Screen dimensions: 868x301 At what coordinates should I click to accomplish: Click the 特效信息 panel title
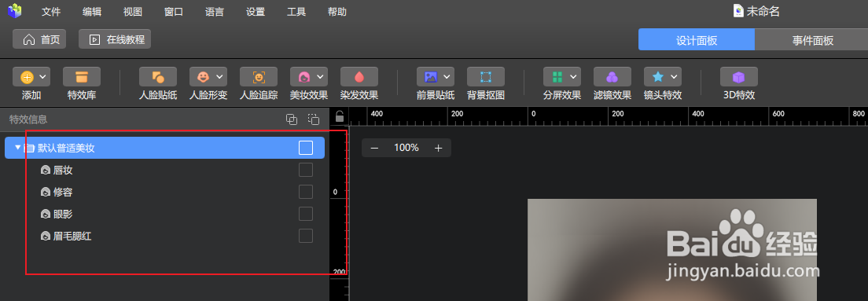tap(28, 119)
